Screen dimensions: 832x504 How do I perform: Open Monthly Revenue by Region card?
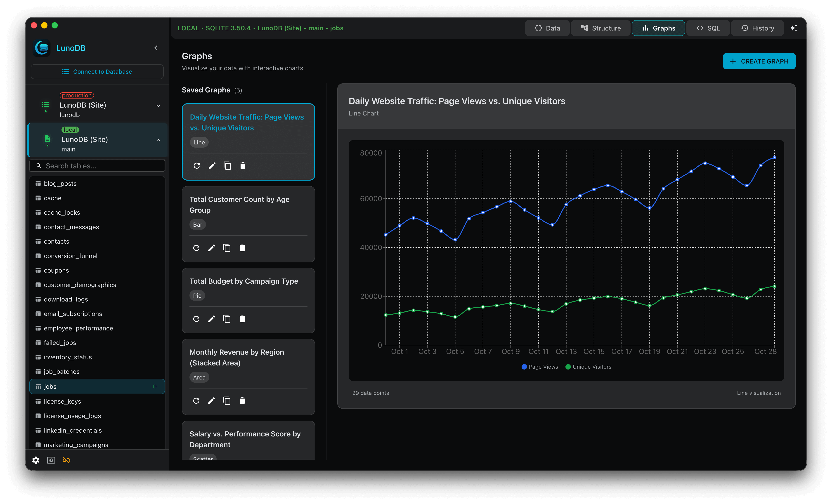[248, 377]
